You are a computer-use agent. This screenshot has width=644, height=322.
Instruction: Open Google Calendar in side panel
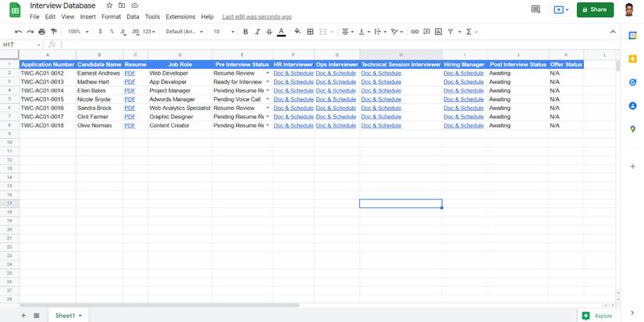click(632, 36)
